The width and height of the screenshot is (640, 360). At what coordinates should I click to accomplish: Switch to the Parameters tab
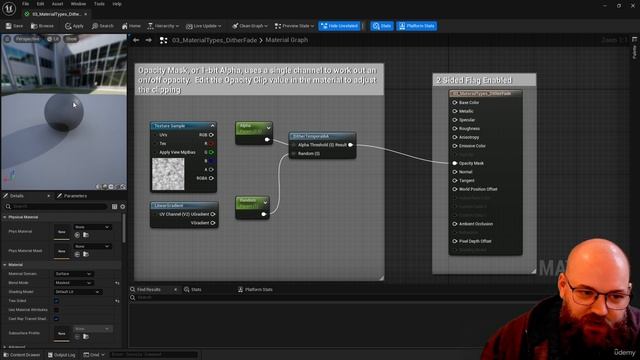pyautogui.click(x=72, y=196)
